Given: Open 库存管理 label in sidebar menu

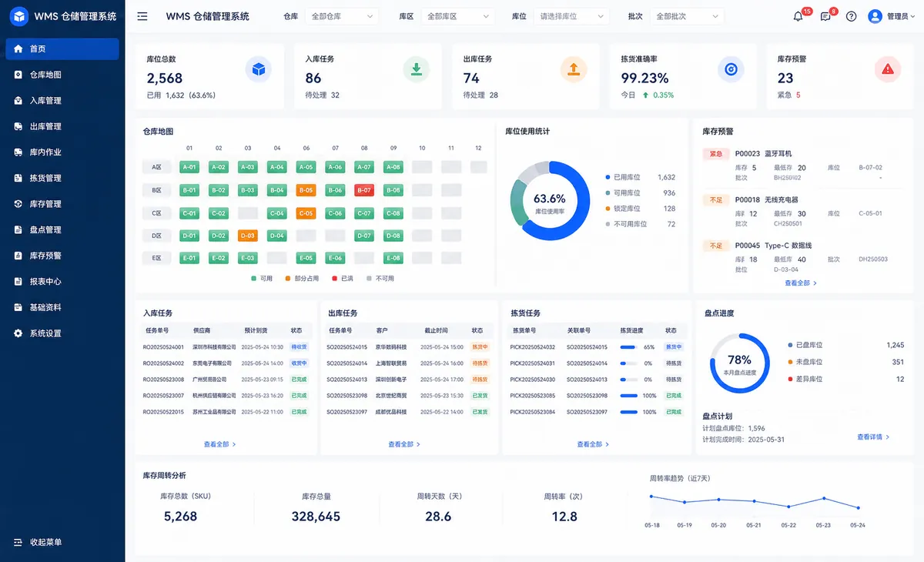Looking at the screenshot, I should (45, 204).
